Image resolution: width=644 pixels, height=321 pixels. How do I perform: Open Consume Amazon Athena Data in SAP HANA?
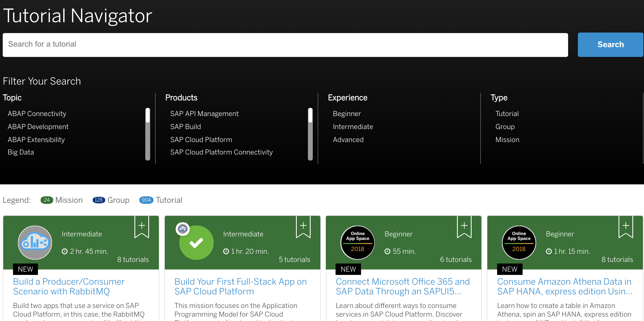pyautogui.click(x=565, y=286)
